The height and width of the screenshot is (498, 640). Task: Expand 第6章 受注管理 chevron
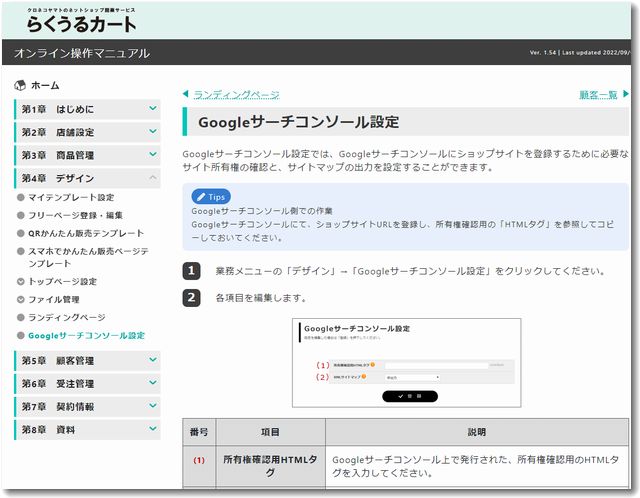click(x=153, y=383)
